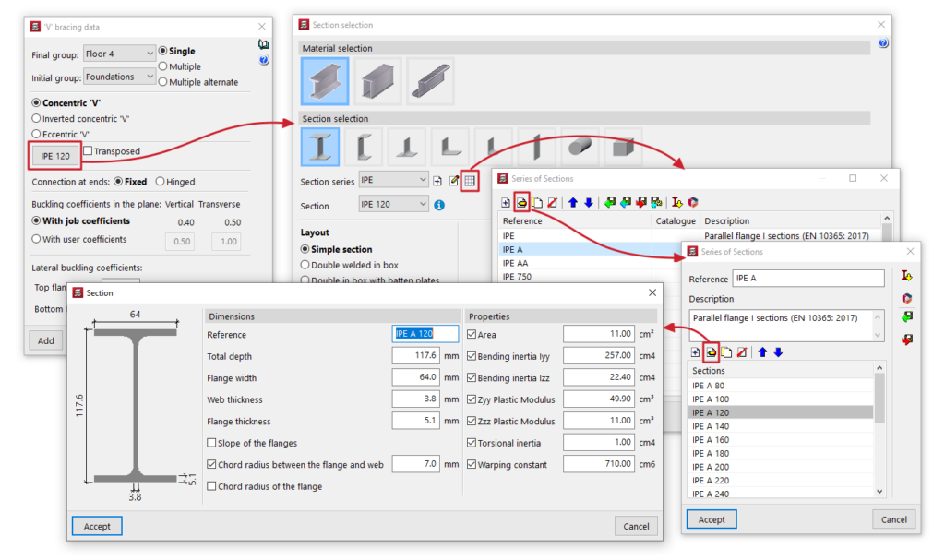Move series up in series list toolbar
Image resolution: width=945 pixels, height=560 pixels.
click(573, 203)
